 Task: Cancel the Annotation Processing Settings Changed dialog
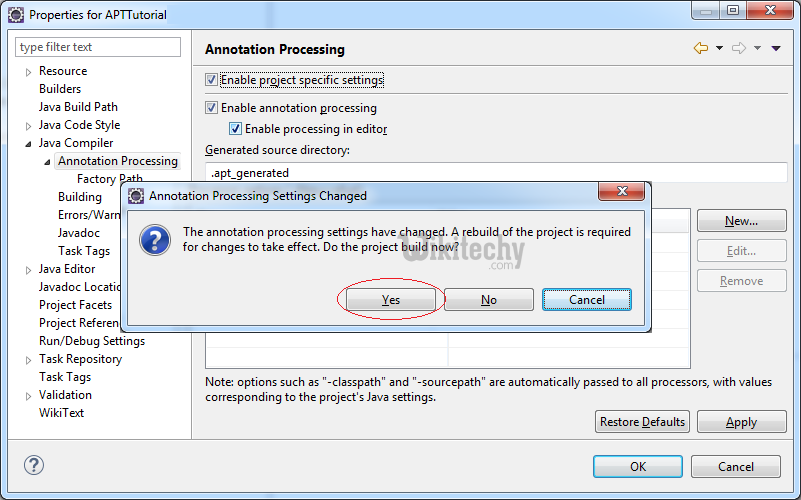click(586, 299)
